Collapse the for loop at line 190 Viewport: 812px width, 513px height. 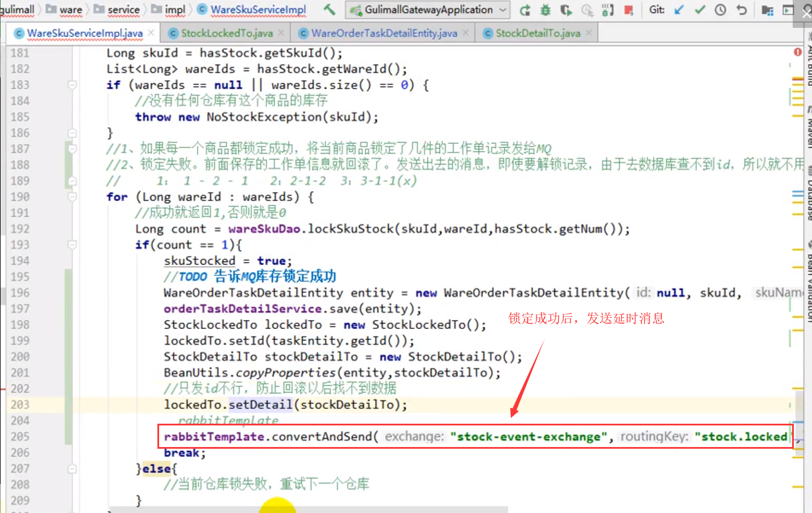[x=72, y=197]
